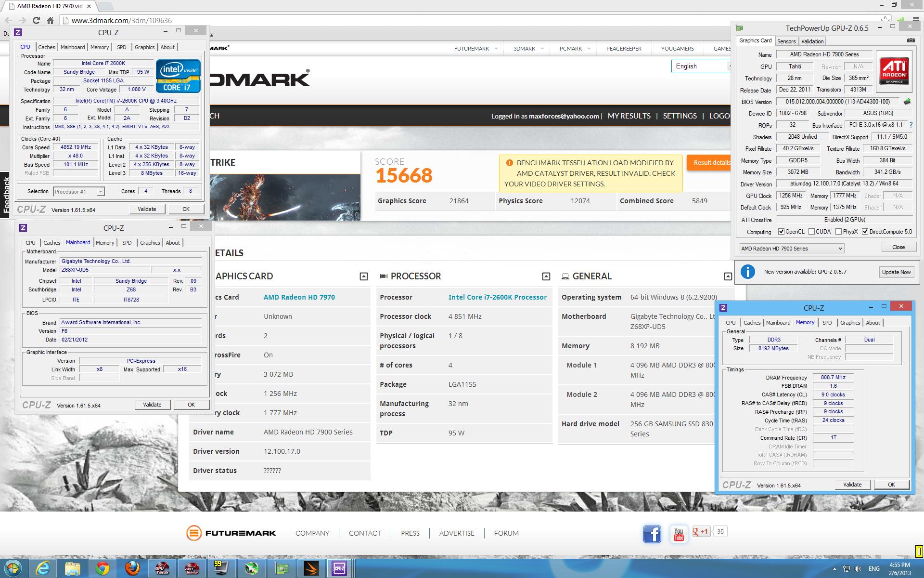Click Update Now for GPU-Z 0.6.7
The width and height of the screenshot is (924, 578).
tap(896, 272)
